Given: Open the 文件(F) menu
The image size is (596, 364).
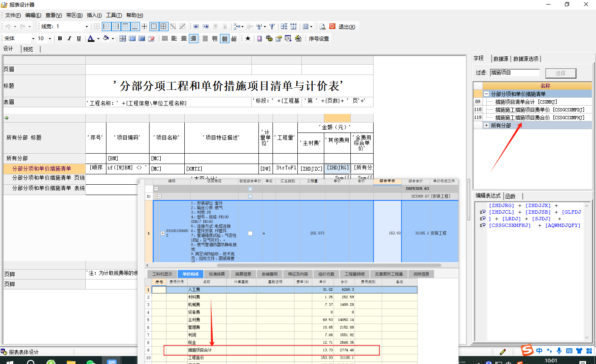Looking at the screenshot, I should pyautogui.click(x=13, y=15).
